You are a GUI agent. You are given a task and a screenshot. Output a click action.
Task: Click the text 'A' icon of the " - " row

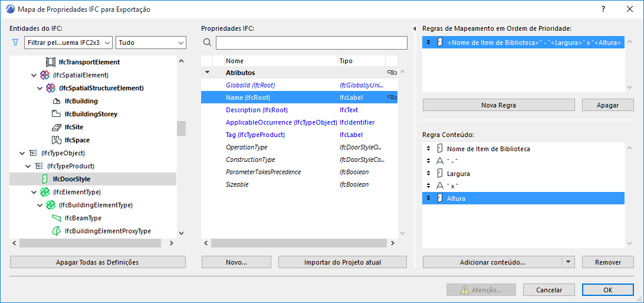tap(439, 161)
